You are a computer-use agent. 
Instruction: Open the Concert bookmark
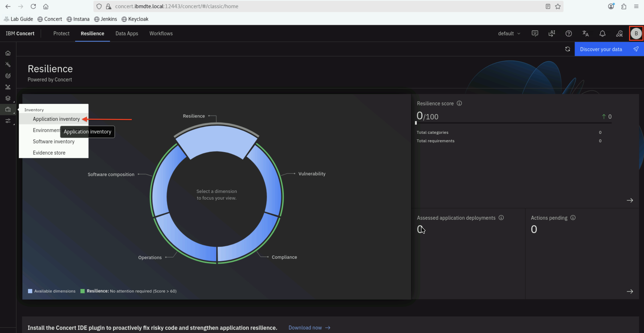click(x=50, y=19)
